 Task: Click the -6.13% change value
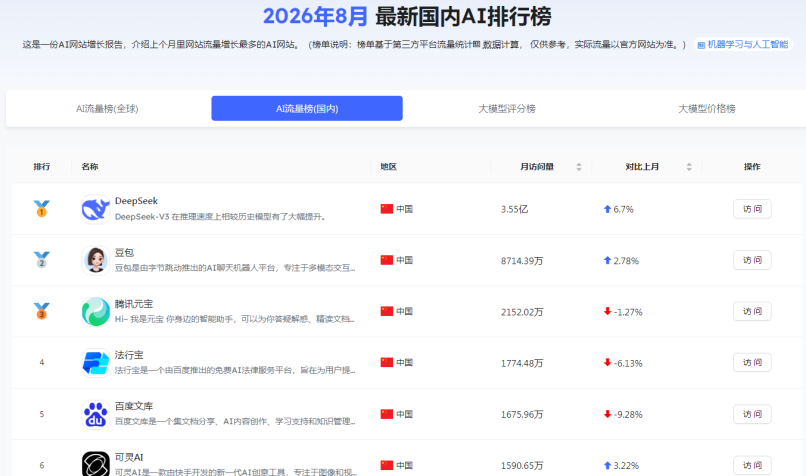(628, 363)
